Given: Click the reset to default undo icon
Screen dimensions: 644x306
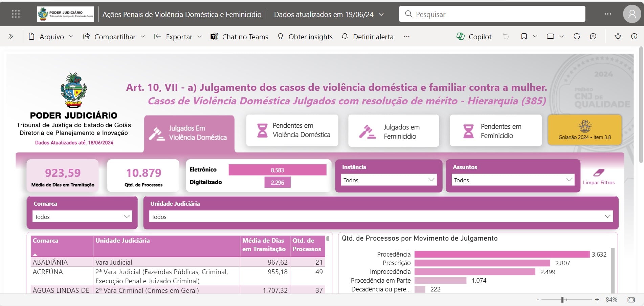Looking at the screenshot, I should [x=506, y=36].
